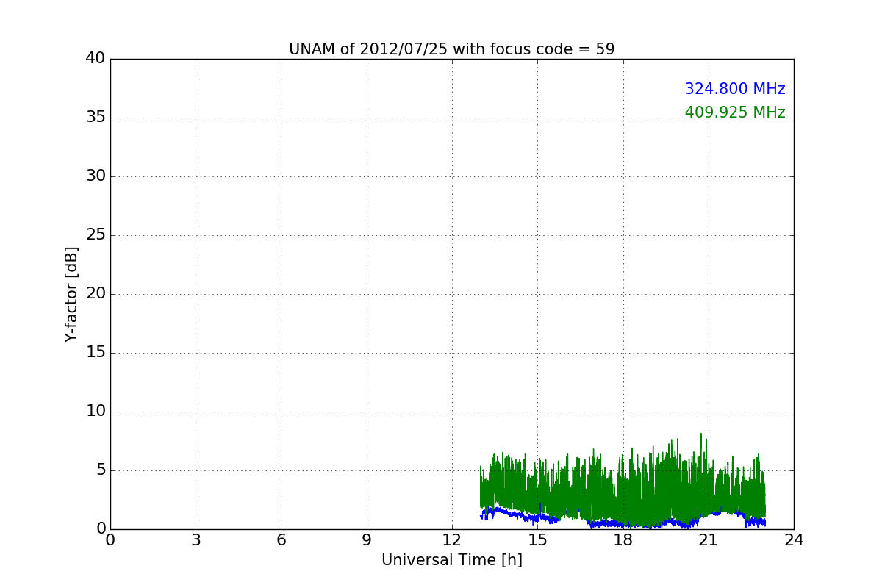Click the y-axis tick label 20

pos(96,293)
